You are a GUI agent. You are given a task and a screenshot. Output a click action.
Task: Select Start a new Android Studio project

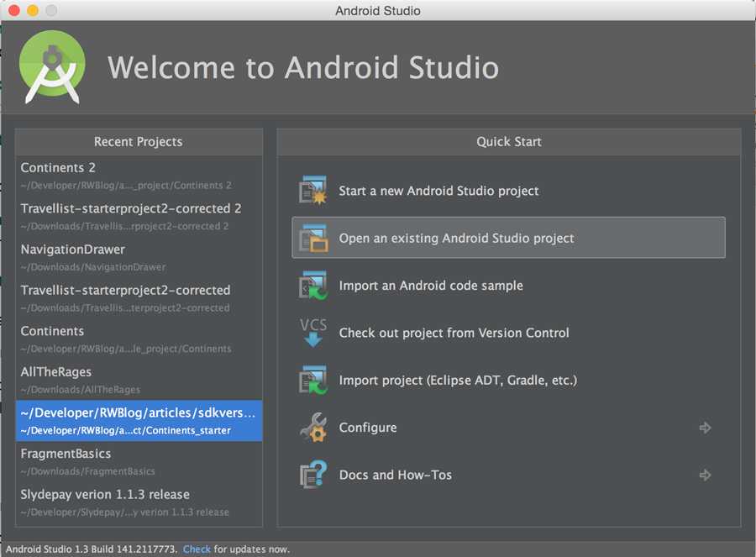pyautogui.click(x=438, y=191)
